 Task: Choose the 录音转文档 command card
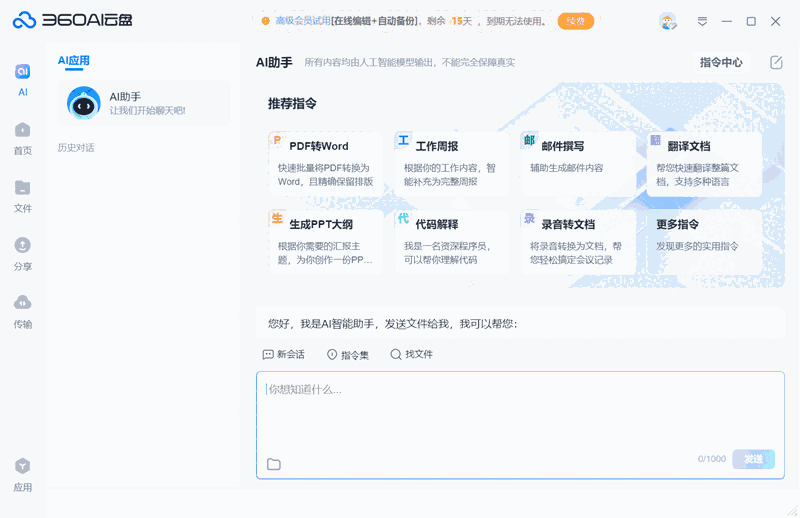[578, 242]
